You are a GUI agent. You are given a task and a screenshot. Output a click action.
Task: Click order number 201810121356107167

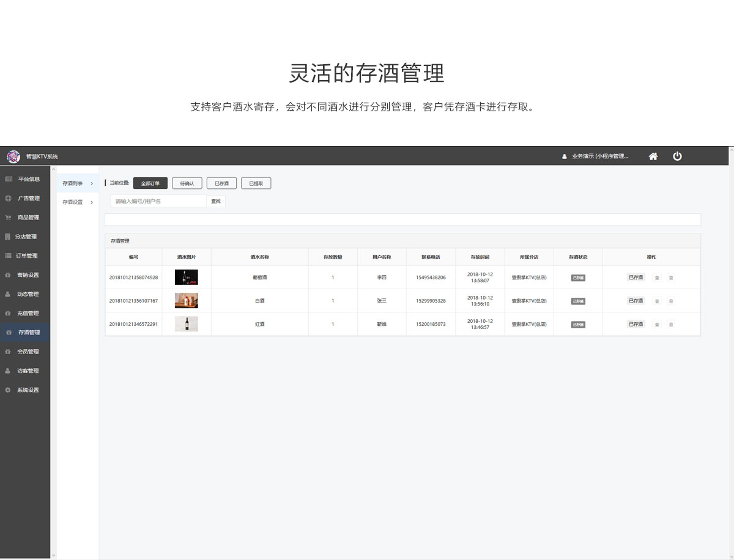(x=133, y=301)
